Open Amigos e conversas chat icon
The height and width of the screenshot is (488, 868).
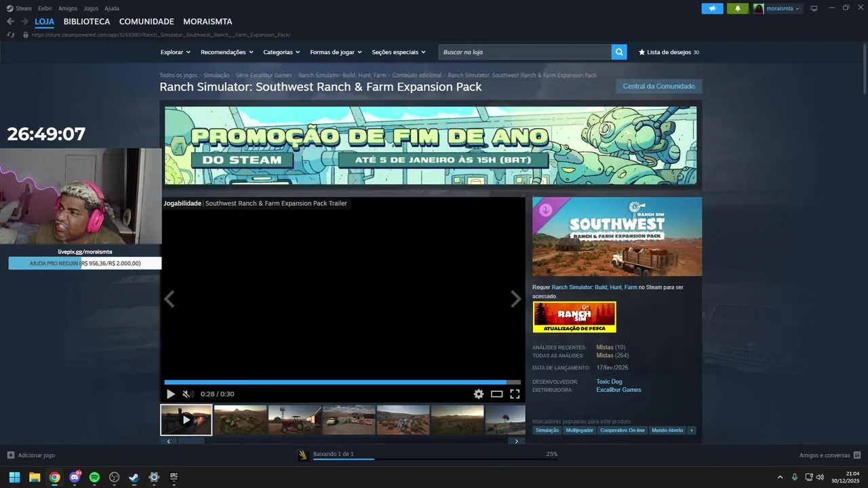857,455
